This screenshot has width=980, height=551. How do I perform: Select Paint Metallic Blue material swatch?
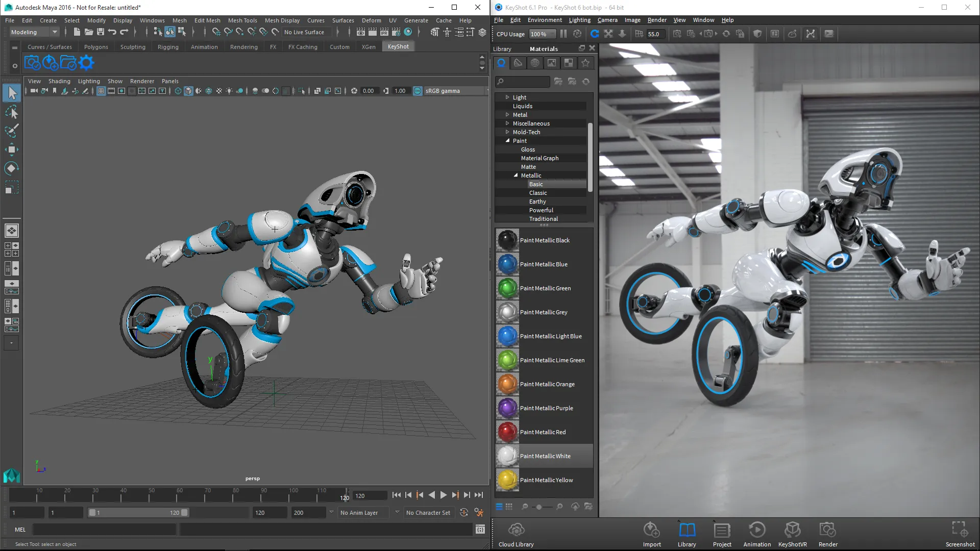tap(507, 264)
